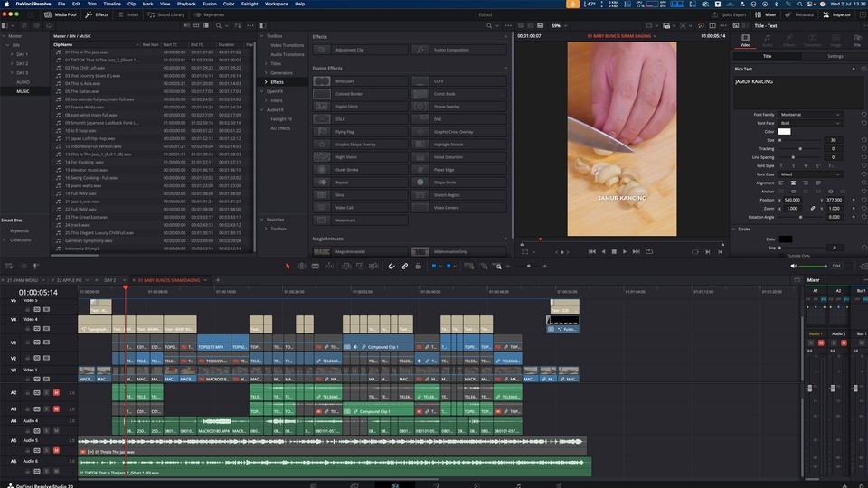Image resolution: width=868 pixels, height=488 pixels.
Task: Toggle timeline Snapping magnet icon
Action: [392, 266]
